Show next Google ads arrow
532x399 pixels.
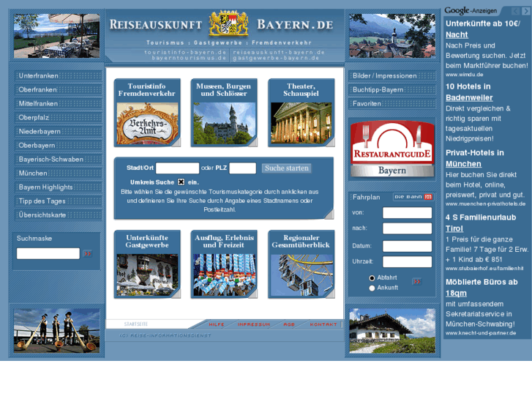(525, 11)
